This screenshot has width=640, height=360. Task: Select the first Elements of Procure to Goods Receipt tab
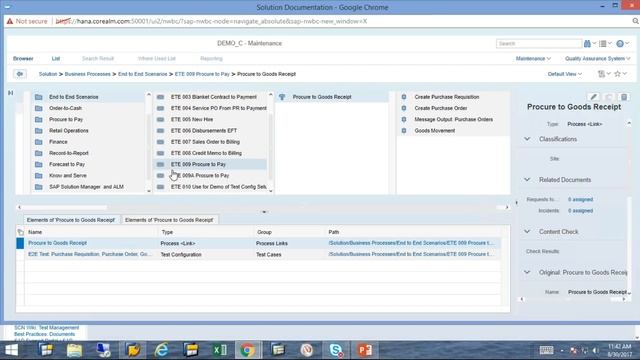[x=71, y=220]
